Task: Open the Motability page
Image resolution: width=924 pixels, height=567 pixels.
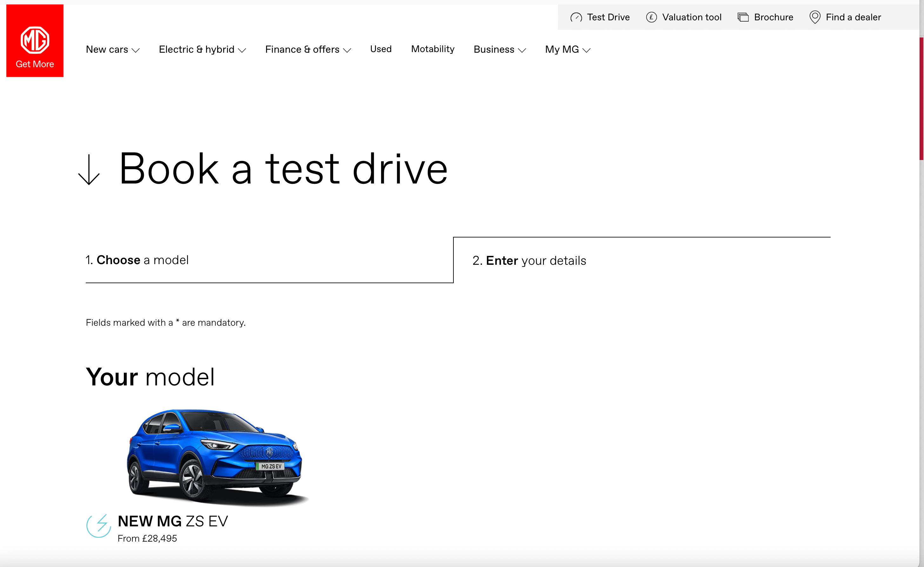Action: coord(432,49)
